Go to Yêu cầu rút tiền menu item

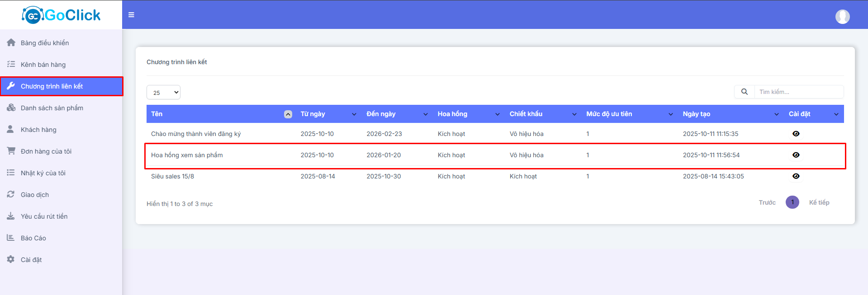point(44,216)
